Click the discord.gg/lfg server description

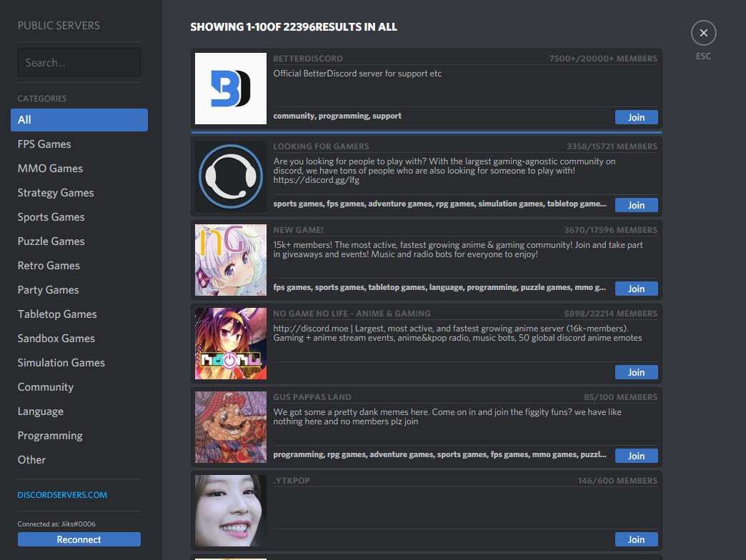click(x=444, y=171)
